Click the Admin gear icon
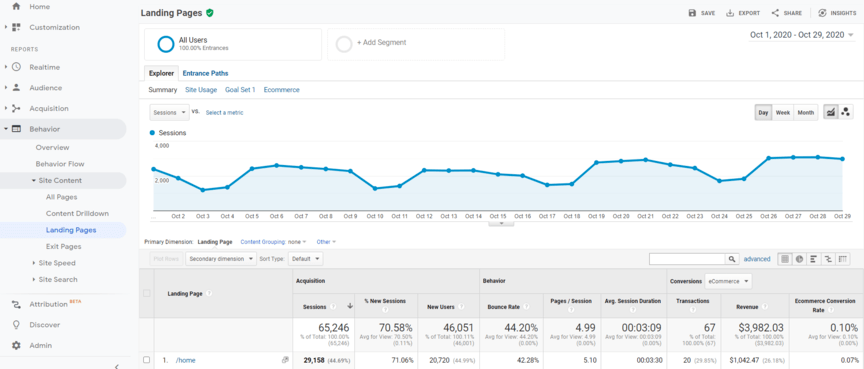 [x=16, y=345]
